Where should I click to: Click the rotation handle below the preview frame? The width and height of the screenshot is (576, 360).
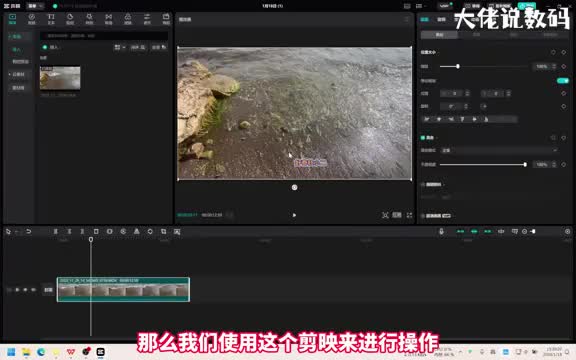coord(294,187)
